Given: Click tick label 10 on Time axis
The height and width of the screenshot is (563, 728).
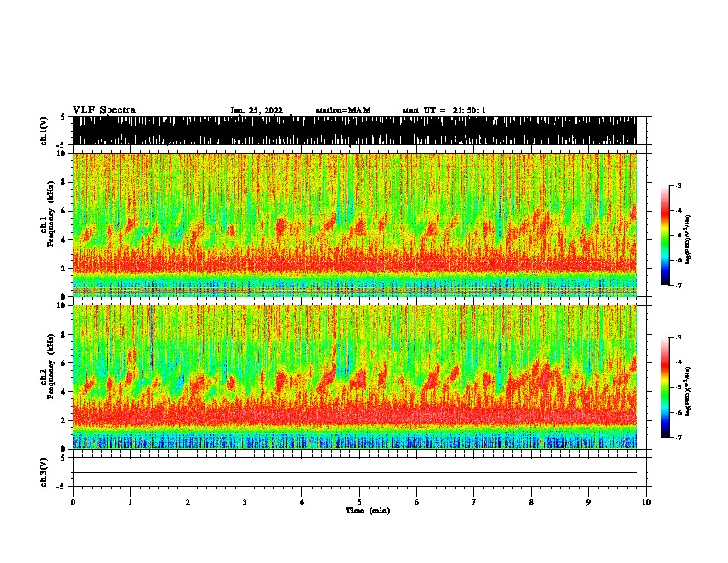Looking at the screenshot, I should pos(646,502).
